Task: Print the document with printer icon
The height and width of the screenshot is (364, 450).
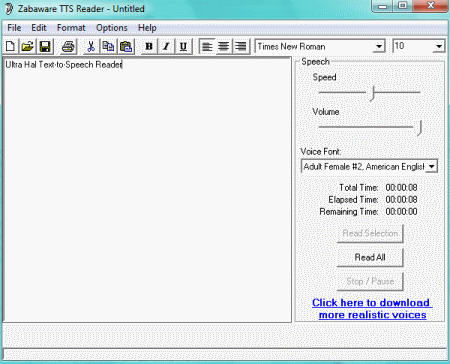Action: coord(68,47)
